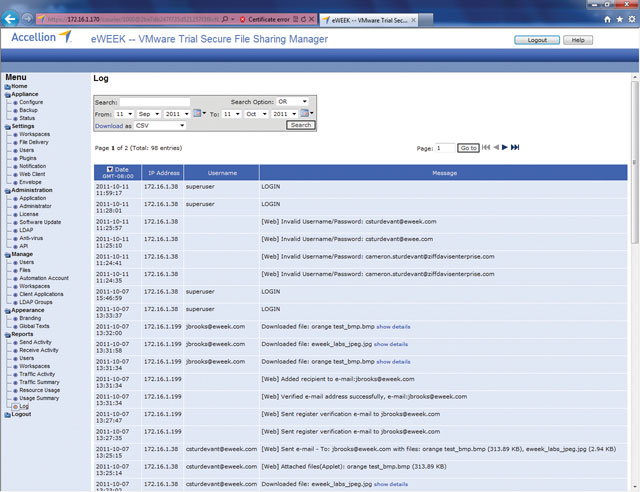
Task: Click the red Certificate error icon
Action: (x=242, y=19)
